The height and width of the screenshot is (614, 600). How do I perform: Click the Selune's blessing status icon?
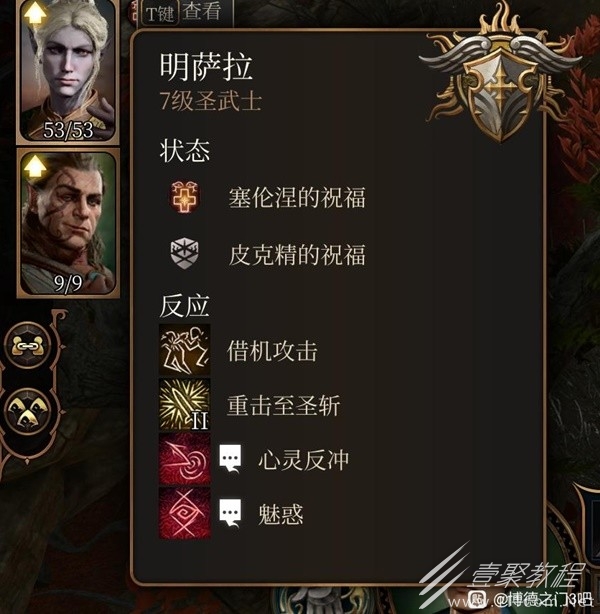pyautogui.click(x=184, y=197)
